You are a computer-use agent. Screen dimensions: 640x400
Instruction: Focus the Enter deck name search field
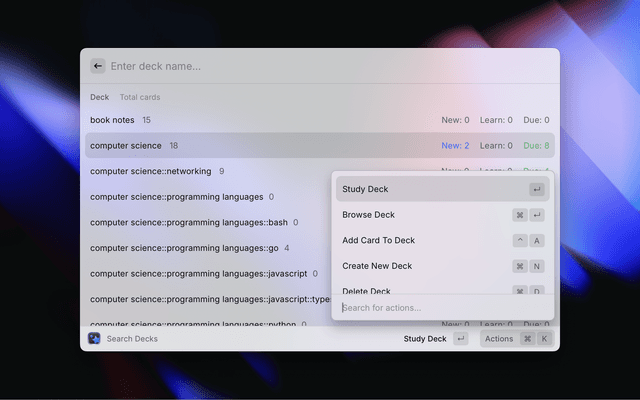300,66
